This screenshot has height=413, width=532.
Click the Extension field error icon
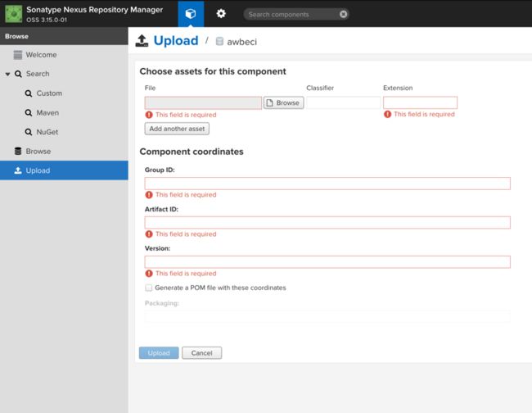(387, 114)
